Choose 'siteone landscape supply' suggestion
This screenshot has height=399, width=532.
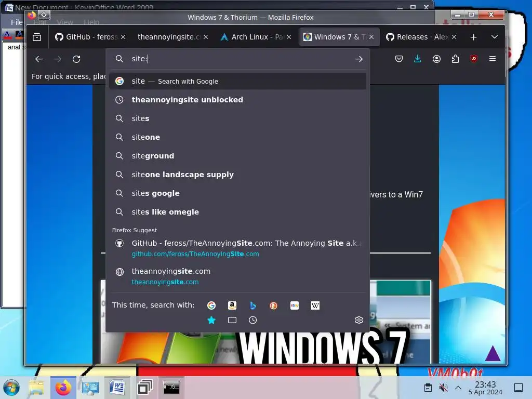tap(237, 175)
